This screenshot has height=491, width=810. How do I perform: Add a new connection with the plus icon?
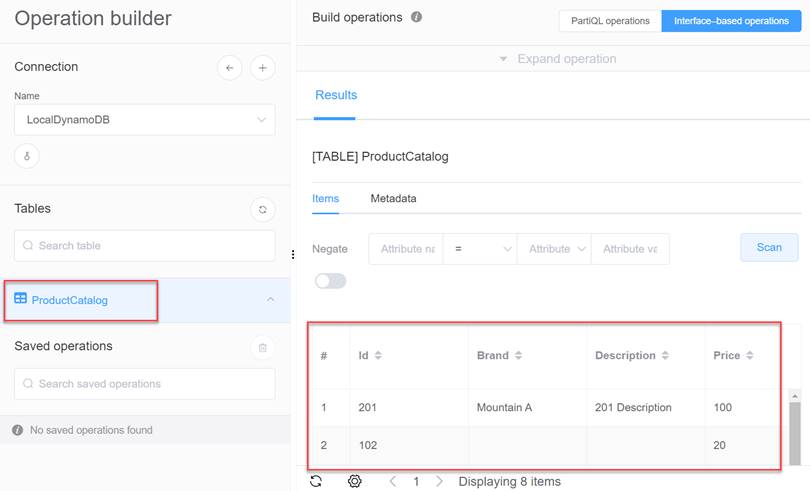262,68
